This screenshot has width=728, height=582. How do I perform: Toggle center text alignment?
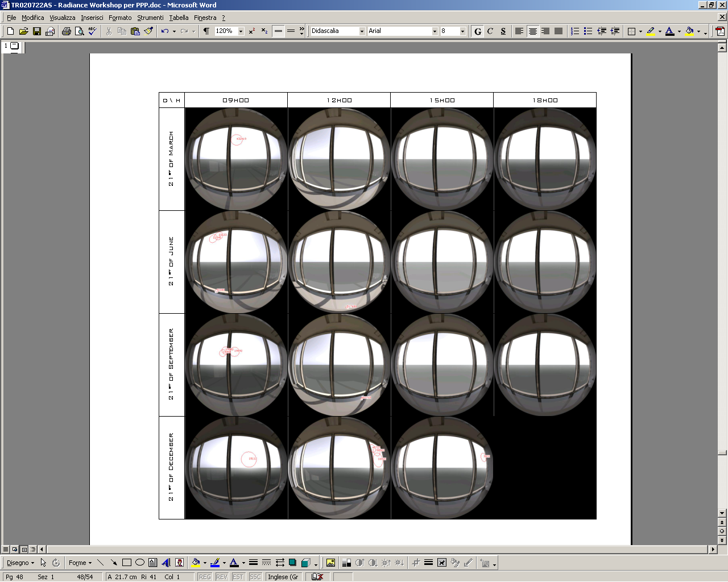point(532,31)
